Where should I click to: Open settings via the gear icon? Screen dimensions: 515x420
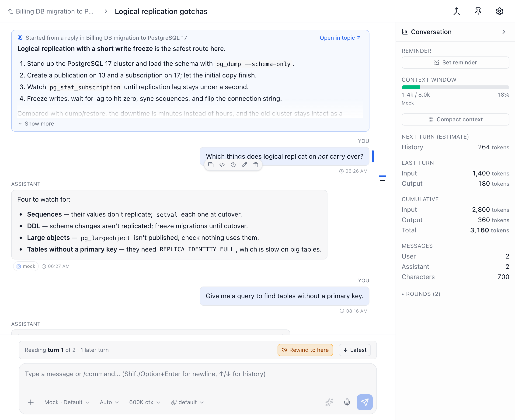[x=500, y=11]
